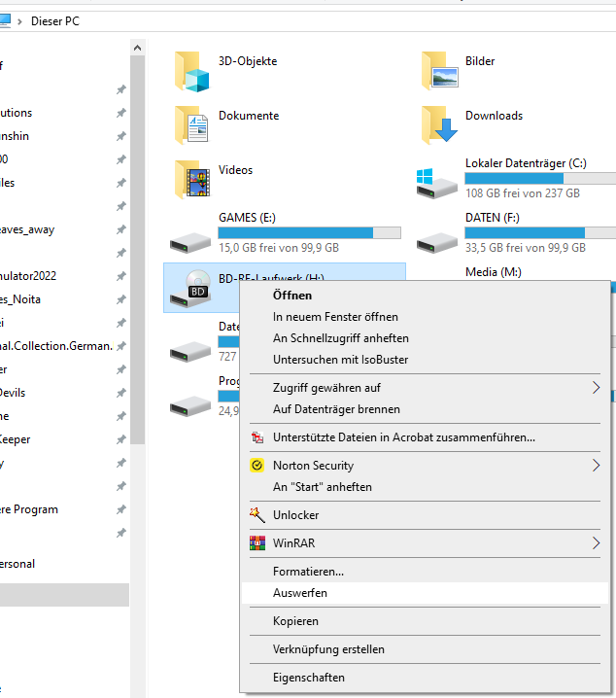This screenshot has height=698, width=616.
Task: Select the Media (M:) drive label
Action: pyautogui.click(x=494, y=272)
